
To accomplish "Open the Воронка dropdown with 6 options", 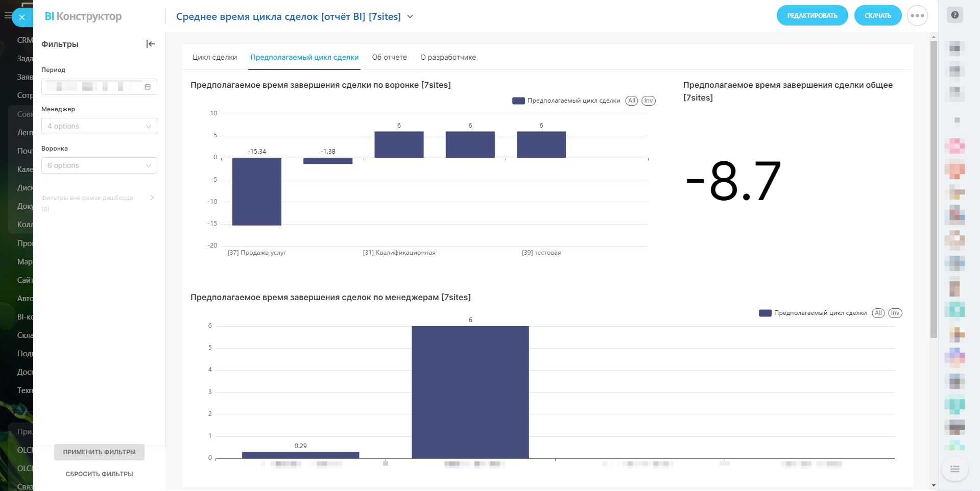I will point(99,165).
